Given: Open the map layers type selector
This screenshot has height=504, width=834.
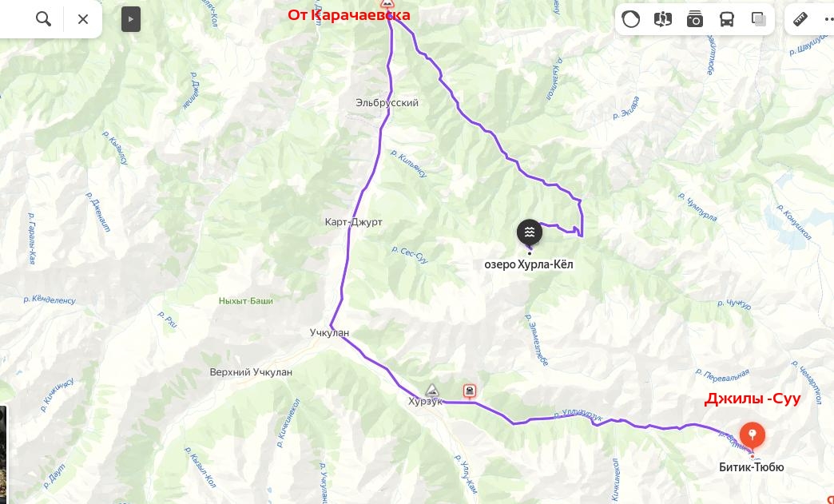Looking at the screenshot, I should click(759, 20).
